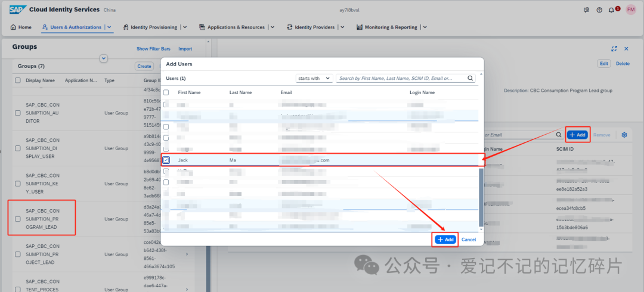Click the Create group button
The image size is (644, 292).
144,66
